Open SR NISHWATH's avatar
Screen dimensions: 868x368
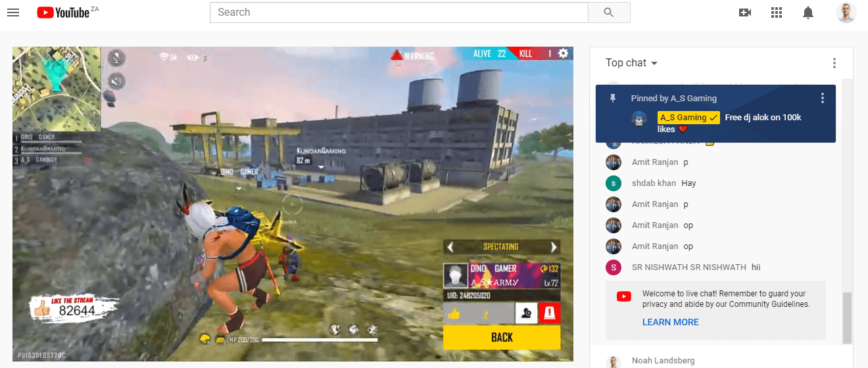click(x=613, y=267)
